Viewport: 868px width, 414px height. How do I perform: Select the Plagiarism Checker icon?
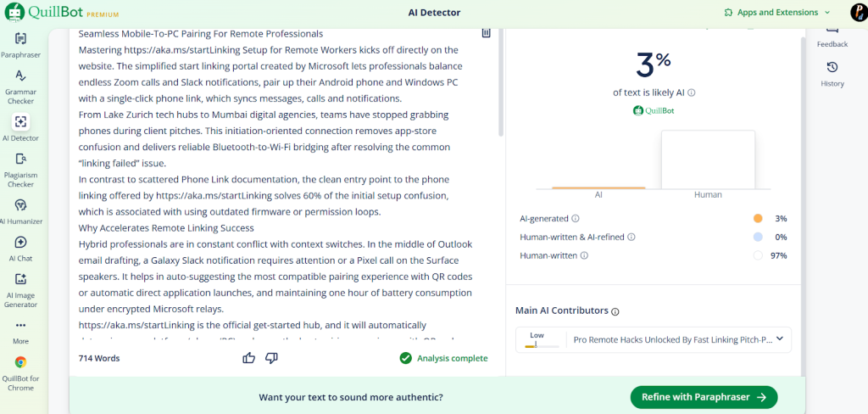pos(20,159)
